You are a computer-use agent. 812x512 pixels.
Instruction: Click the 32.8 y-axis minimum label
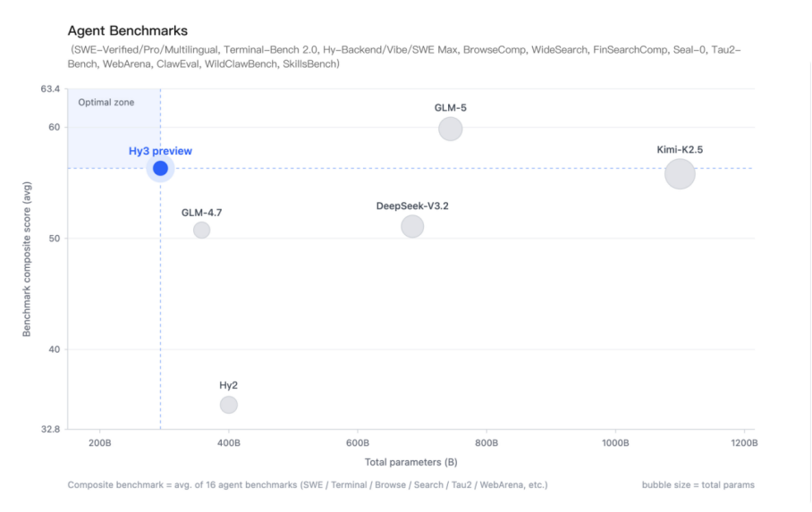(x=50, y=429)
